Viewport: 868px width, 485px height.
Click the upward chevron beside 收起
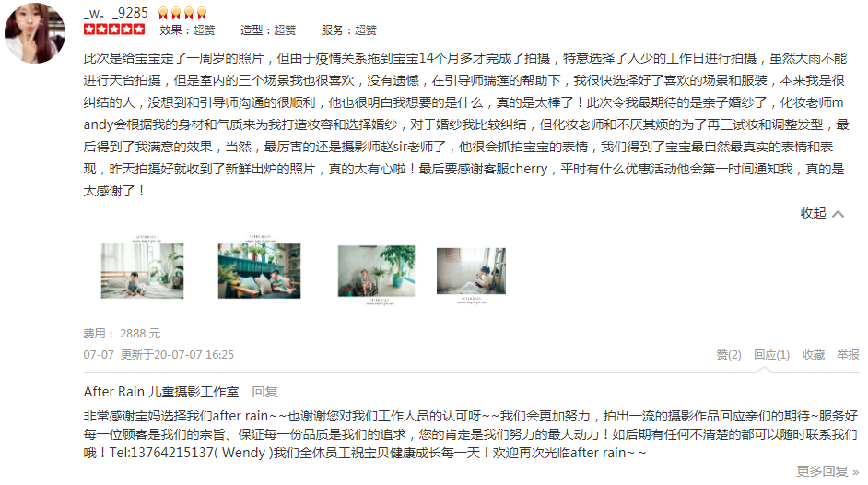click(x=839, y=214)
